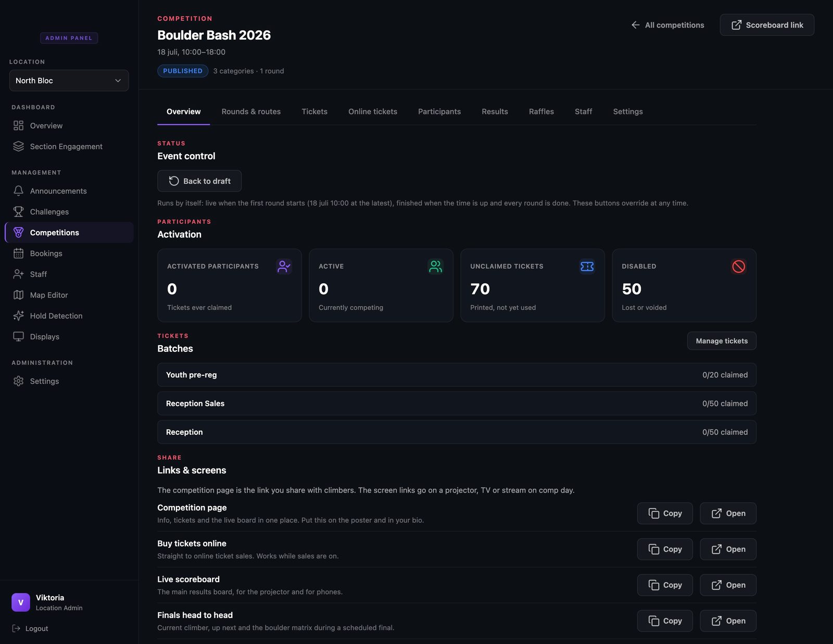Click the Logout link
The width and height of the screenshot is (833, 644).
point(30,628)
